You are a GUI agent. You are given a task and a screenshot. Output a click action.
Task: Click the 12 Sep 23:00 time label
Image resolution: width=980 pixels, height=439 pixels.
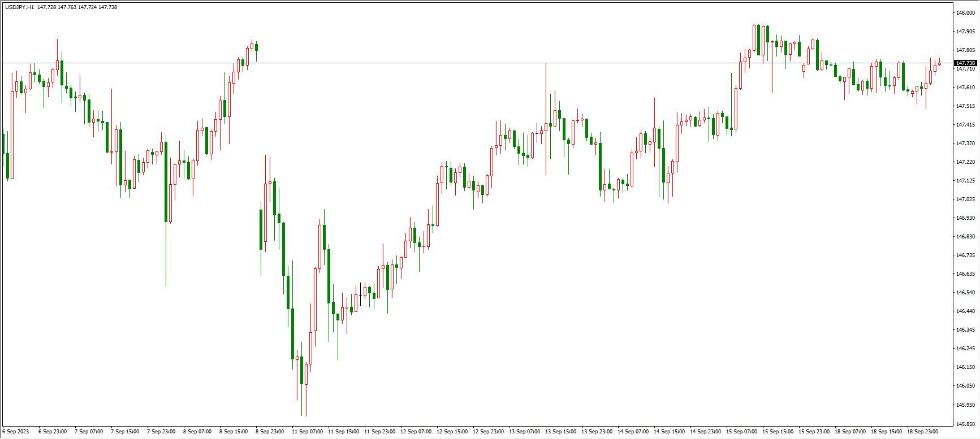coord(488,432)
